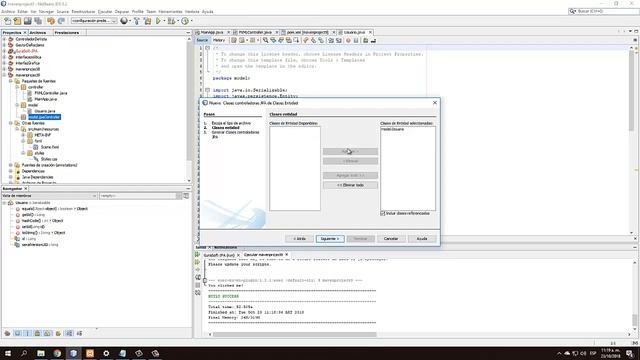This screenshot has width=640, height=360.
Task: Open the Reestructurar menu
Action: coord(83,11)
